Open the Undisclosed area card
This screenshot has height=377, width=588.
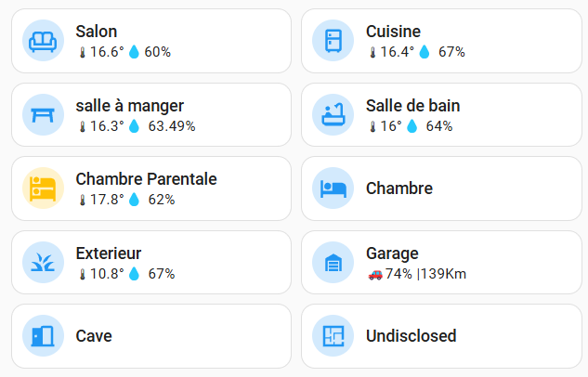(x=442, y=336)
